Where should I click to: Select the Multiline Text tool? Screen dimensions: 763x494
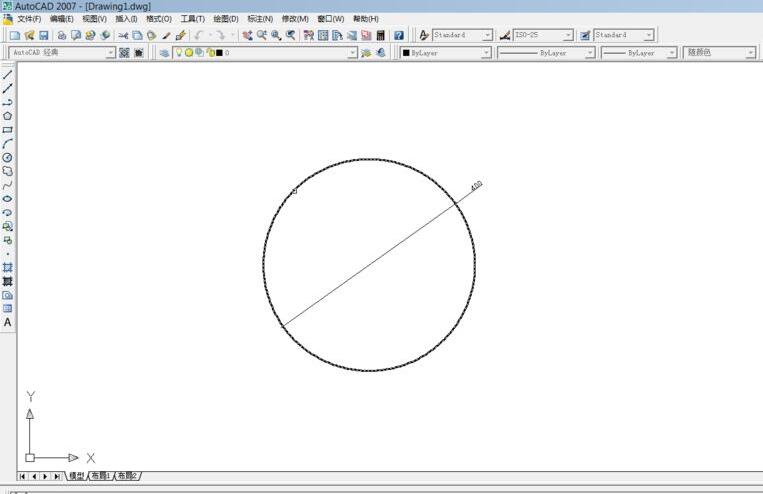click(x=7, y=323)
